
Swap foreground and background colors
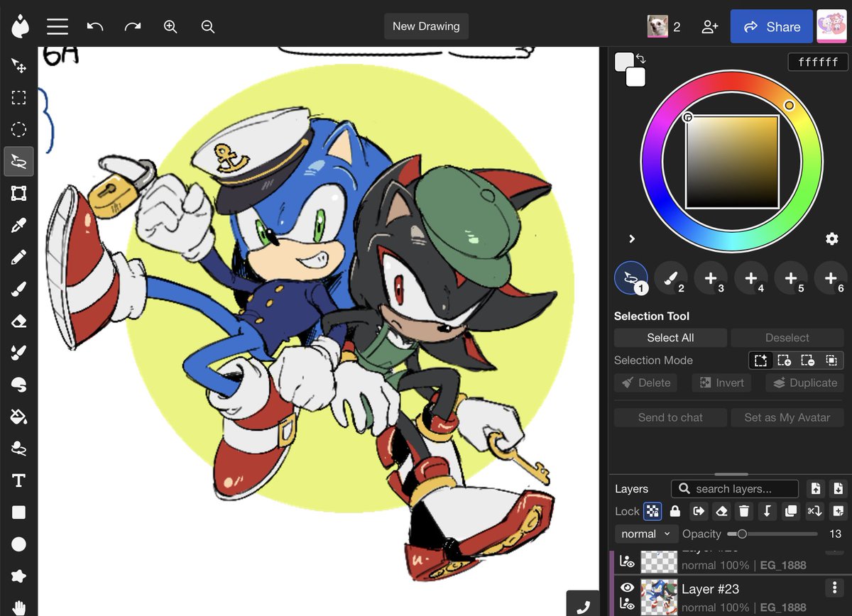pyautogui.click(x=640, y=59)
